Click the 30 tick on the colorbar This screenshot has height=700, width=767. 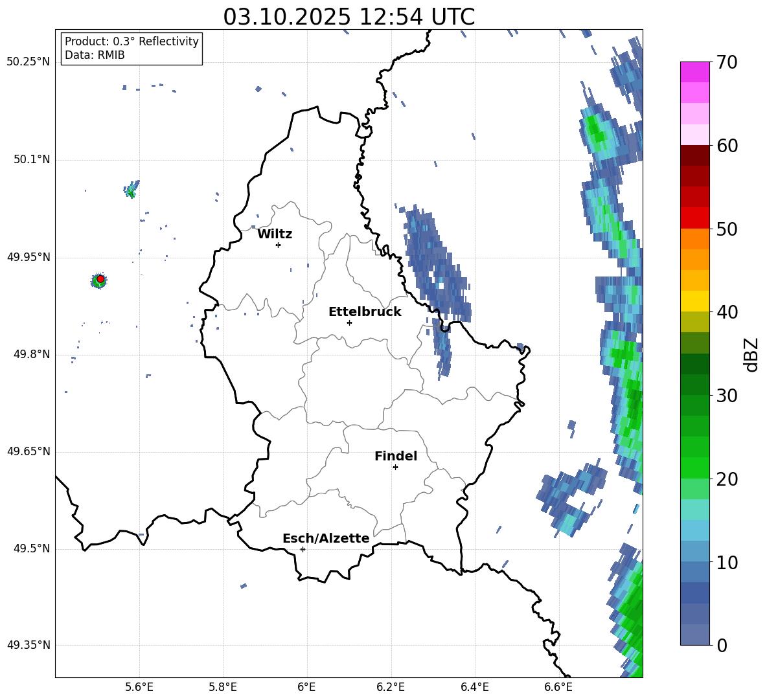pos(727,396)
